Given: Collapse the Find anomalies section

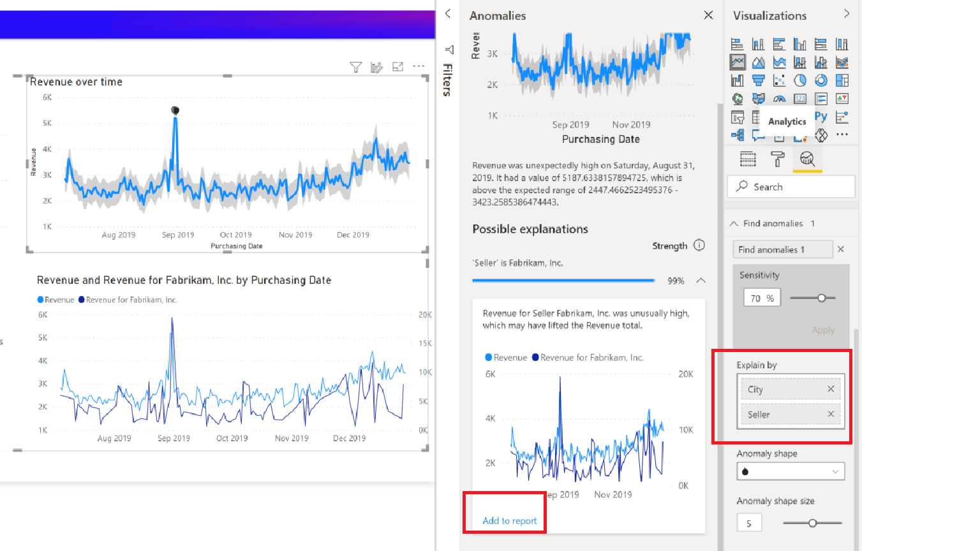Looking at the screenshot, I should 734,224.
